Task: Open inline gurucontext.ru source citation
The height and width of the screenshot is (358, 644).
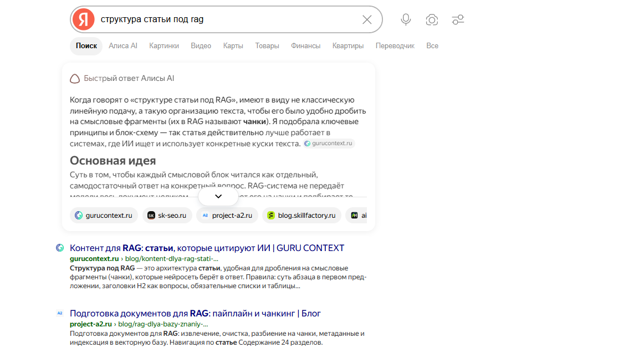Action: (329, 144)
